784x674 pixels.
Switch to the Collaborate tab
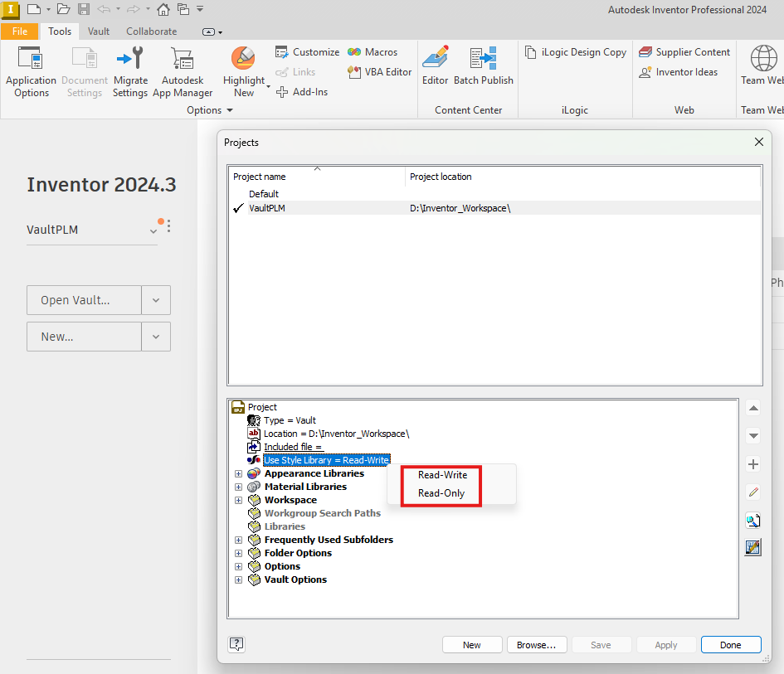(152, 32)
